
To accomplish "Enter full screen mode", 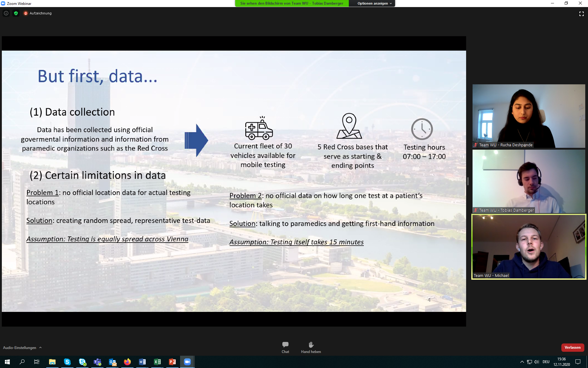I will (581, 14).
